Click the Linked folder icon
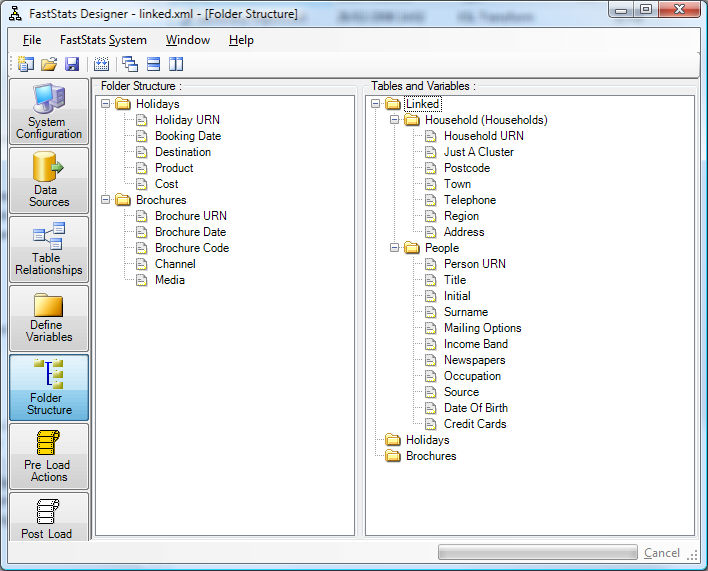The height and width of the screenshot is (571, 708). click(393, 104)
